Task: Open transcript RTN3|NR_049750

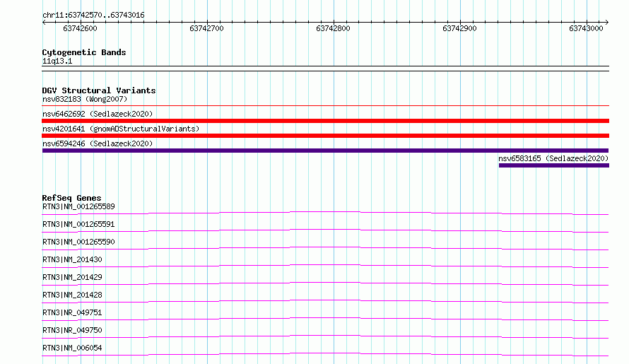Action: (x=72, y=330)
